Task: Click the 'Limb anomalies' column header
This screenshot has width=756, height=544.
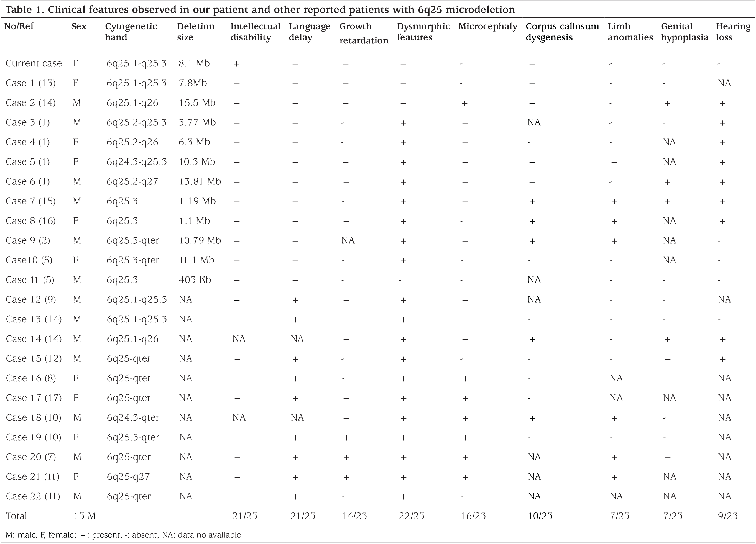Action: 630,32
